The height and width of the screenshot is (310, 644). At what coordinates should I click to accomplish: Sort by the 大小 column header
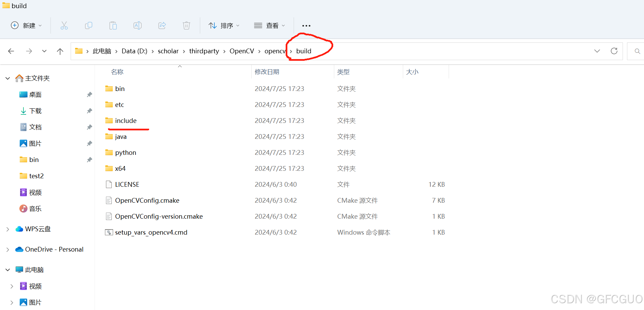(x=412, y=72)
